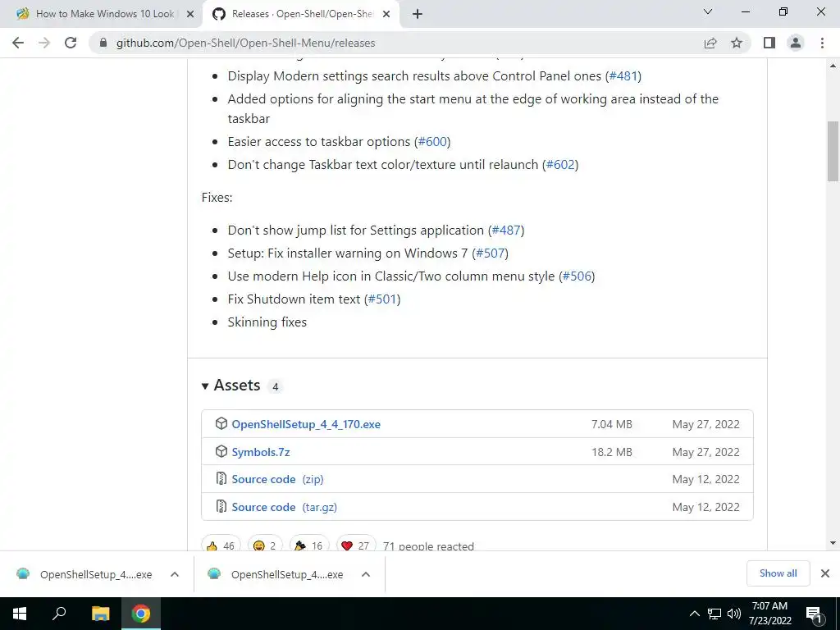Image resolution: width=840 pixels, height=630 pixels.
Task: Open the Chrome profile avatar
Action: click(x=796, y=43)
